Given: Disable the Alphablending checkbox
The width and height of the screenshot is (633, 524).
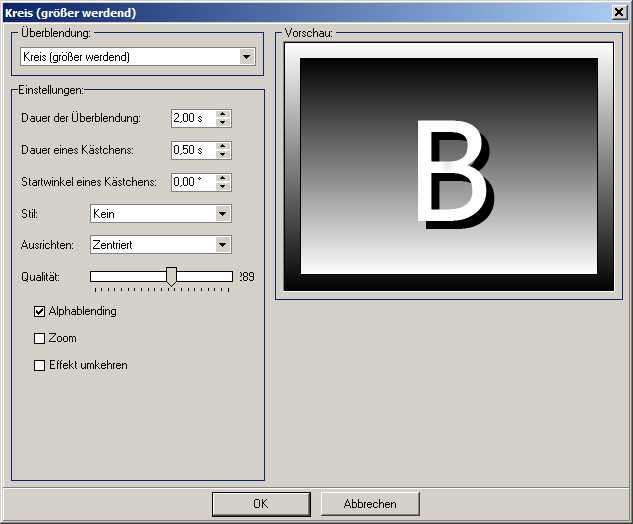Looking at the screenshot, I should (x=40, y=312).
